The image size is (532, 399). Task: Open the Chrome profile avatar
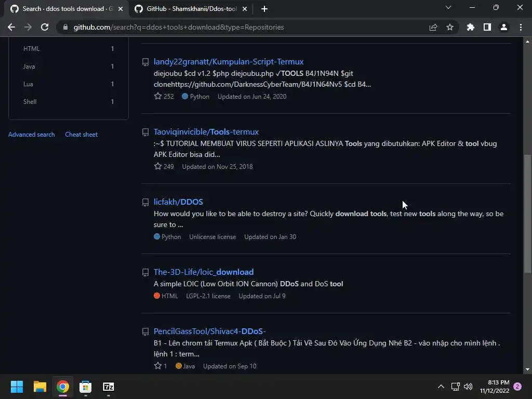(504, 27)
